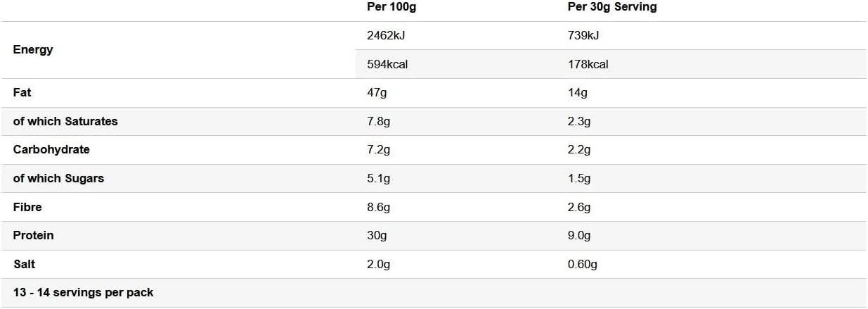
Task: Click the 13 - 14 servings per pack text
Action: pos(83,292)
